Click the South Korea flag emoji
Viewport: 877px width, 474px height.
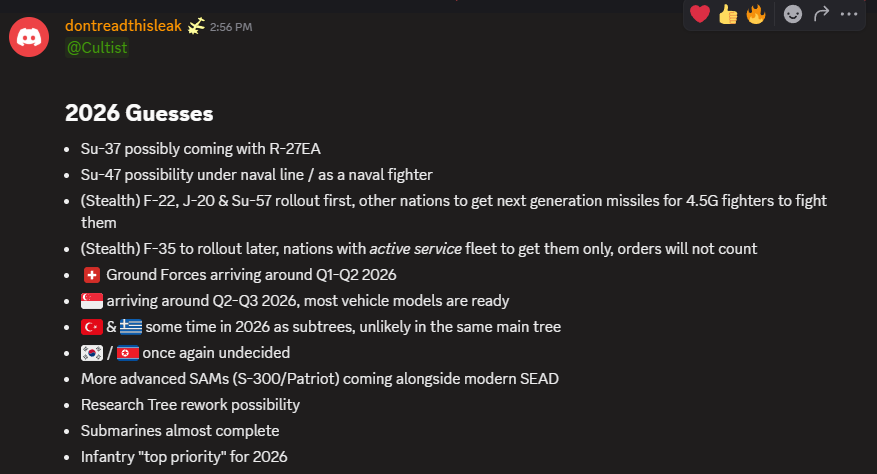point(92,352)
